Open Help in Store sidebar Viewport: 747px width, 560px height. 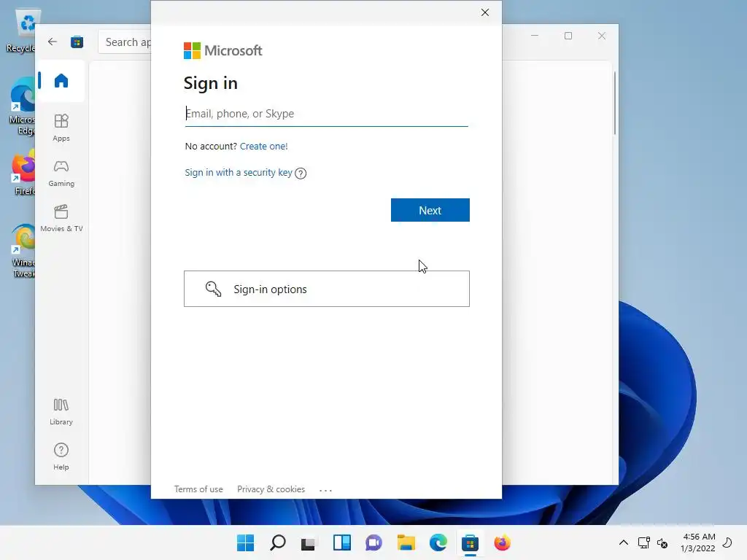point(61,456)
